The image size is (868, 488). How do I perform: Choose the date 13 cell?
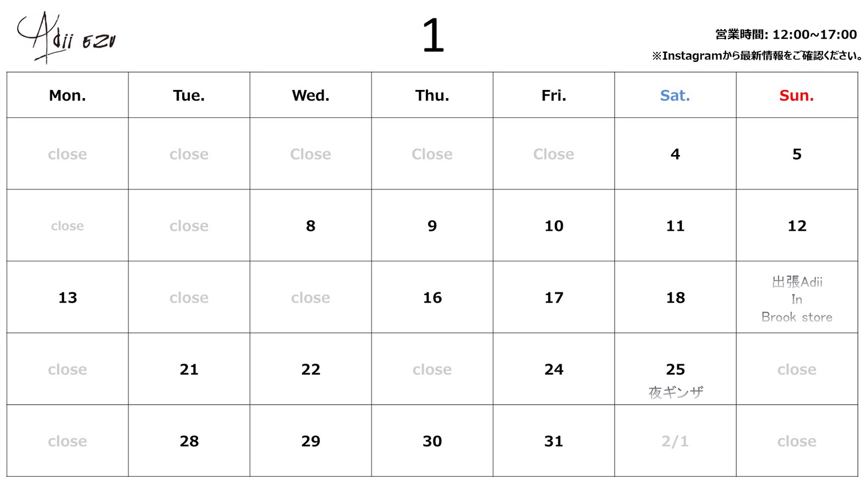click(x=68, y=297)
